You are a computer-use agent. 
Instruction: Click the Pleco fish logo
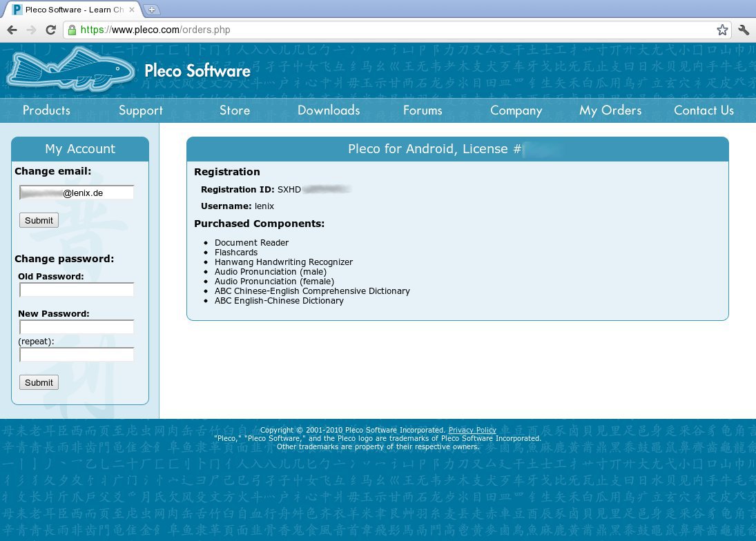(71, 70)
